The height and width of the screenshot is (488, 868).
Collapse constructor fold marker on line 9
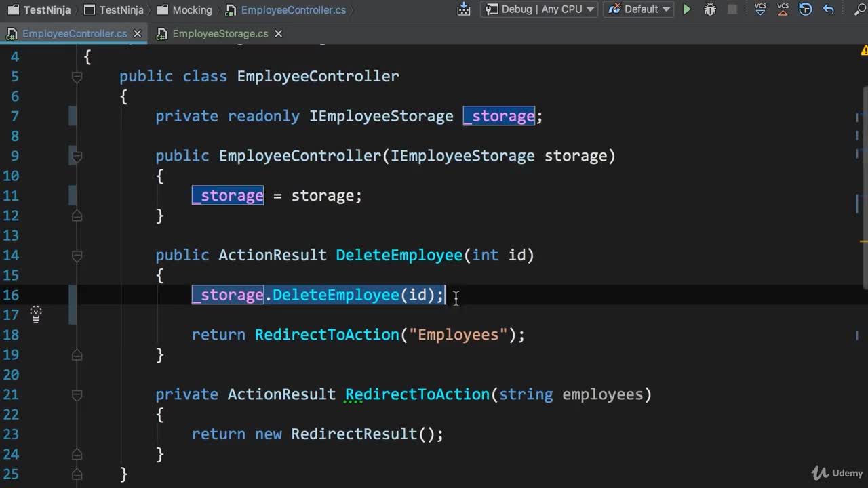pos(77,156)
